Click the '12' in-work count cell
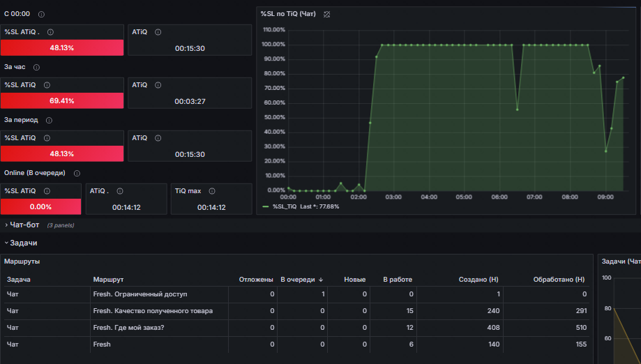Image resolution: width=641 pixels, height=364 pixels. point(409,328)
